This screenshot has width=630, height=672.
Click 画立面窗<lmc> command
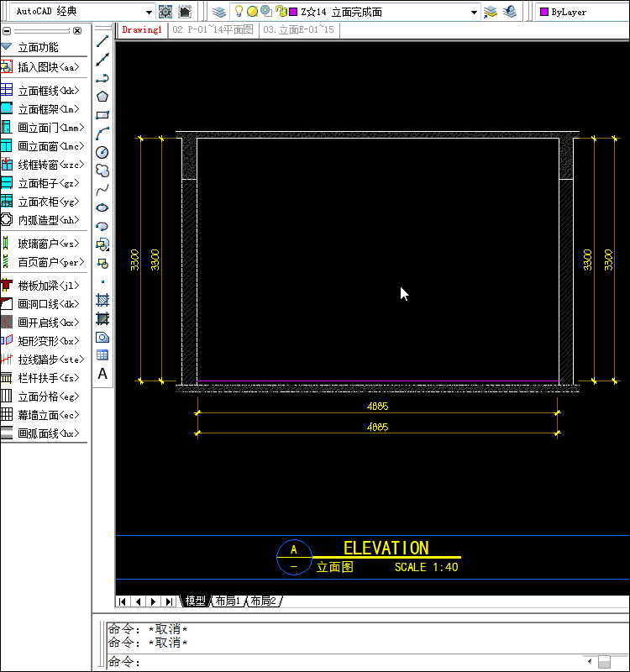(44, 146)
